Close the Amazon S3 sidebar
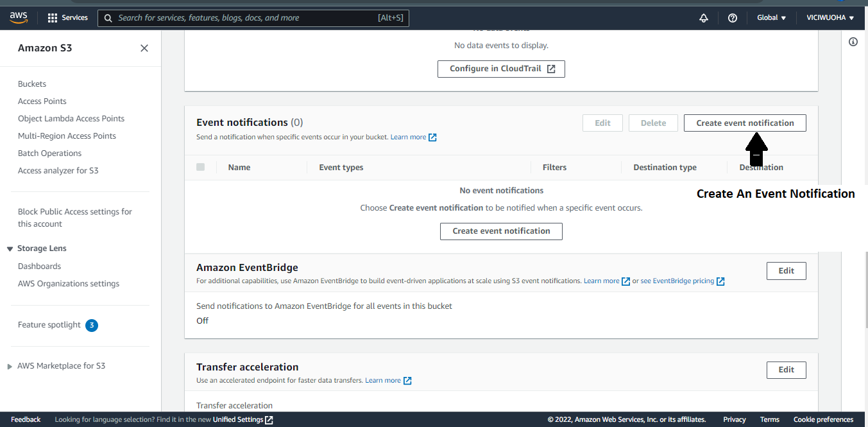Image resolution: width=868 pixels, height=427 pixels. coord(144,48)
